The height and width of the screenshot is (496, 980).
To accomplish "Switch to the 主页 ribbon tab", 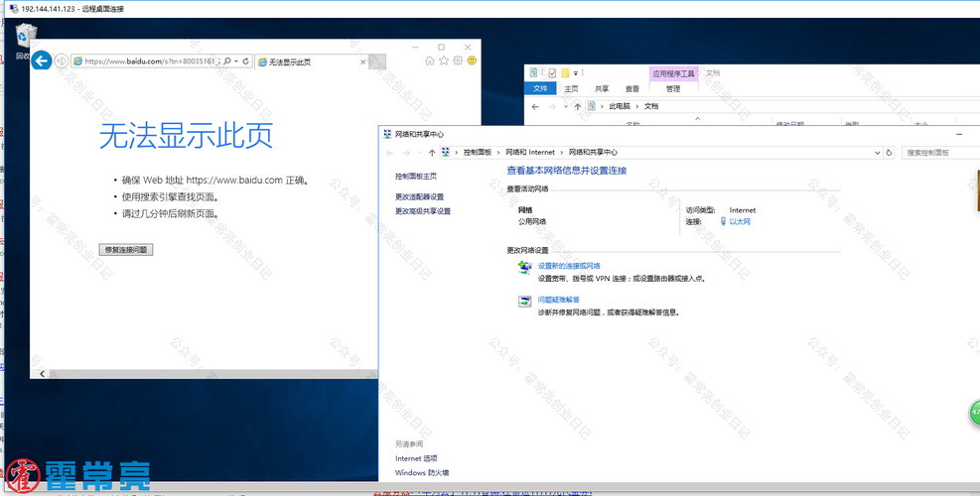I will pyautogui.click(x=571, y=88).
